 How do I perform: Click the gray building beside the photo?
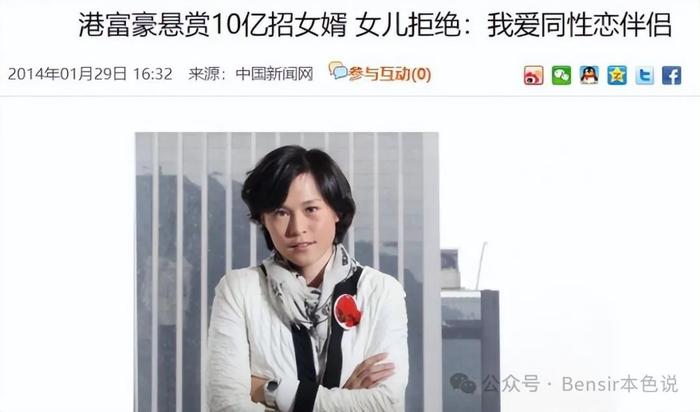(x=470, y=330)
